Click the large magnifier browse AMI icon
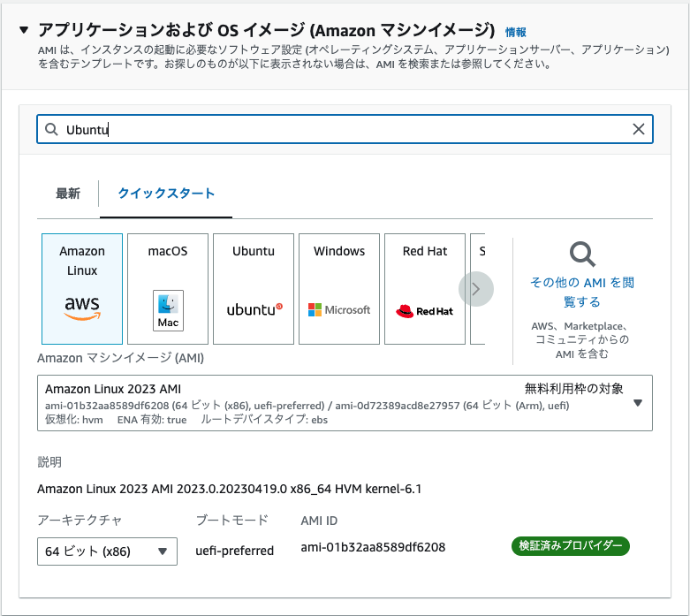Viewport: 690px width, 616px height. coord(582,255)
